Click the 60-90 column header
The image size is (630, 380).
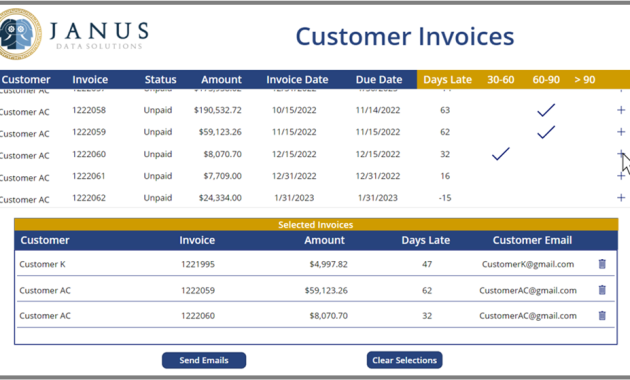coord(546,80)
